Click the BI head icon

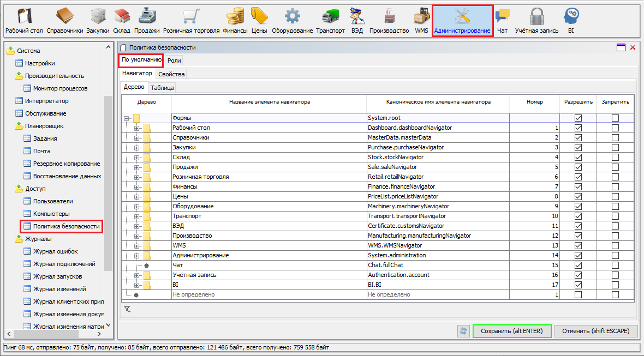tap(571, 16)
